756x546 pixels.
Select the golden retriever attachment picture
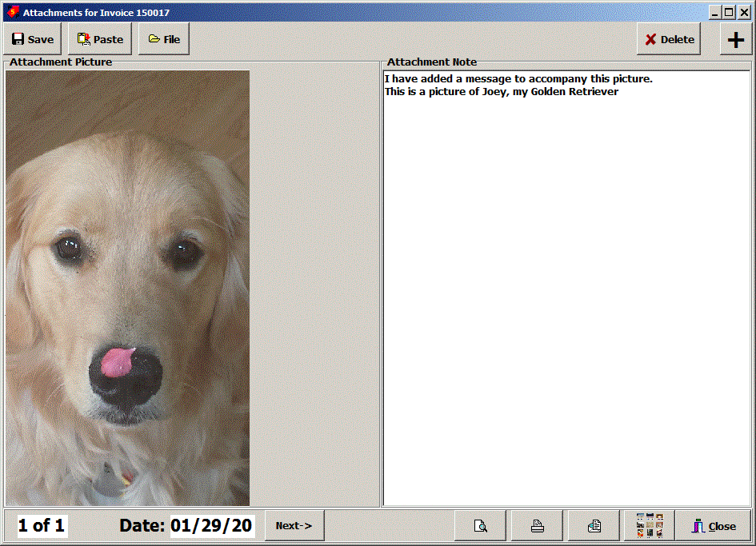pos(128,288)
